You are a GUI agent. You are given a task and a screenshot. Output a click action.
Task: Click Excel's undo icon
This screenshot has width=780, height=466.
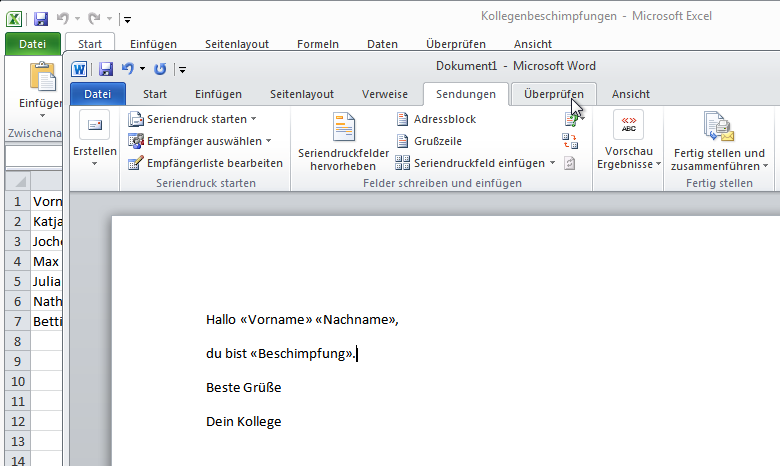pyautogui.click(x=63, y=19)
